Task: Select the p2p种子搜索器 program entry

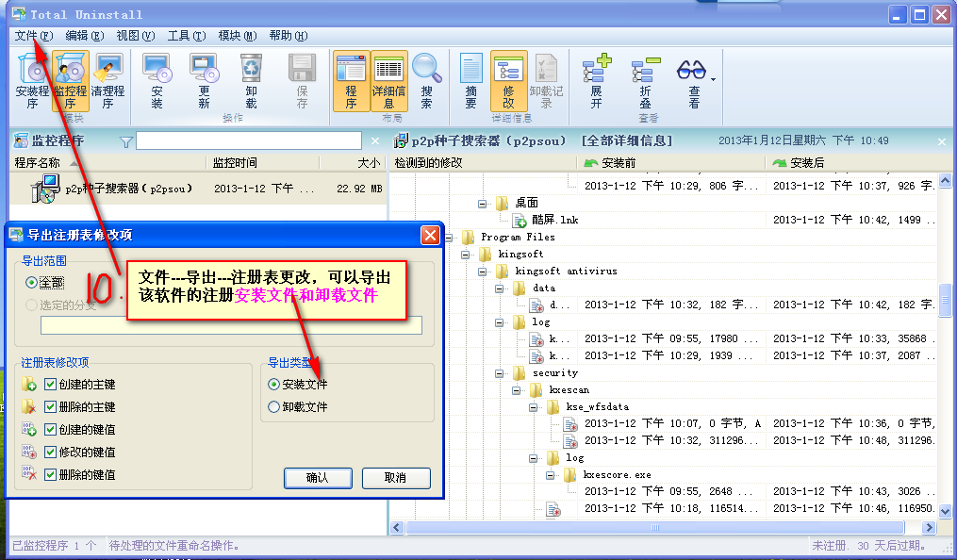Action: tap(198, 189)
